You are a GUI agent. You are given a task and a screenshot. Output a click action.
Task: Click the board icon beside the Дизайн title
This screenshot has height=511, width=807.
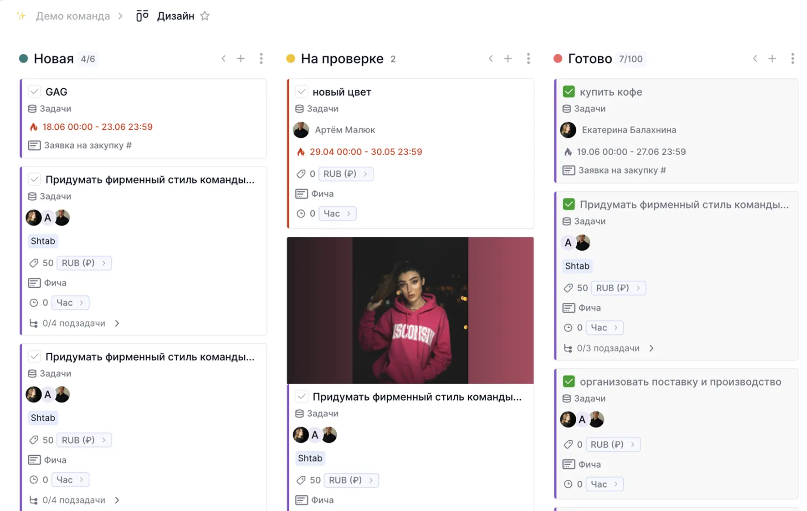[x=142, y=16]
